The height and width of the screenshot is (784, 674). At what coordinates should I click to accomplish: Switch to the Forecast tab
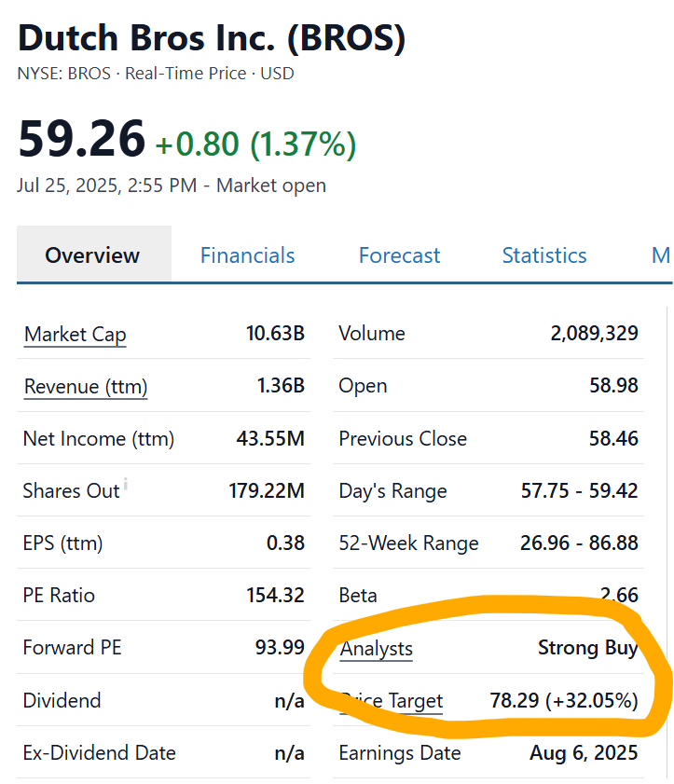(x=399, y=255)
